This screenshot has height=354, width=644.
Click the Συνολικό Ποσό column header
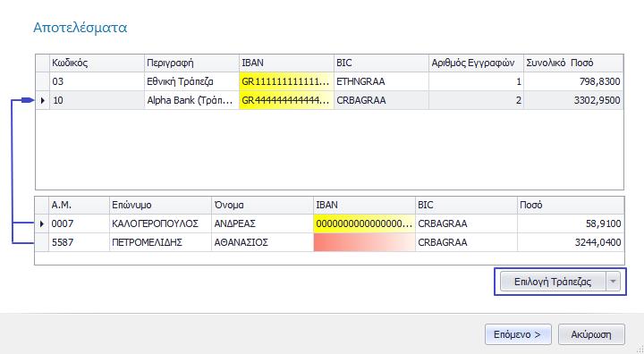pos(573,63)
